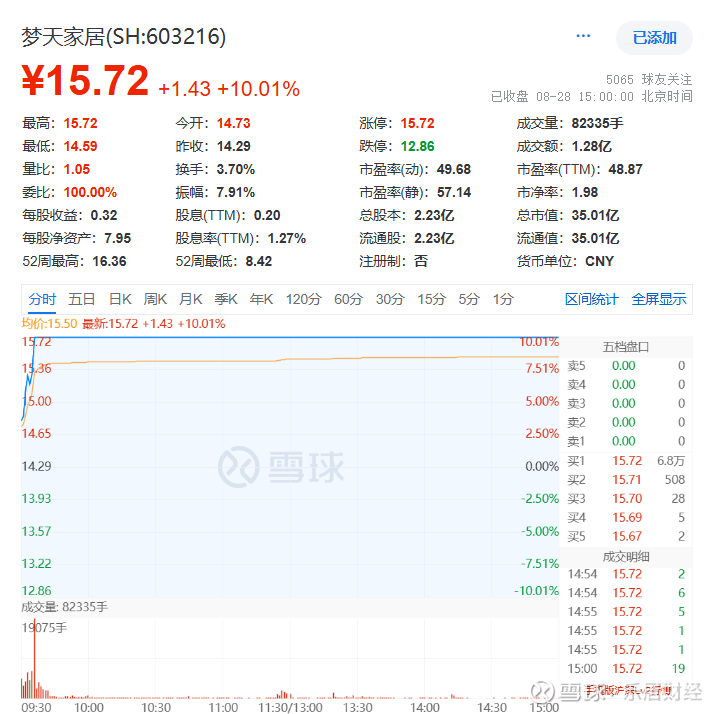Screen dimensions: 723x714
Task: Click the 买1 row with 6.8万
Action: pyautogui.click(x=626, y=461)
